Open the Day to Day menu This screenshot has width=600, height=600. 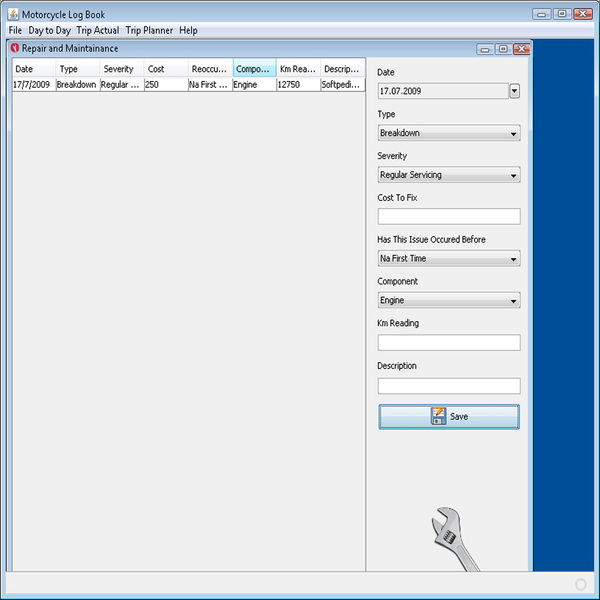tap(49, 30)
